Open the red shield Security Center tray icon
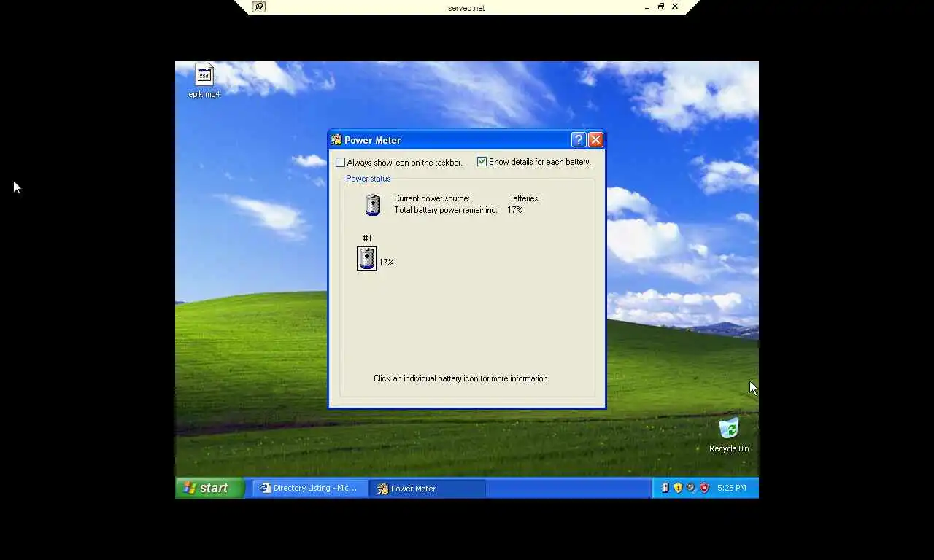This screenshot has height=560, width=934. point(704,488)
